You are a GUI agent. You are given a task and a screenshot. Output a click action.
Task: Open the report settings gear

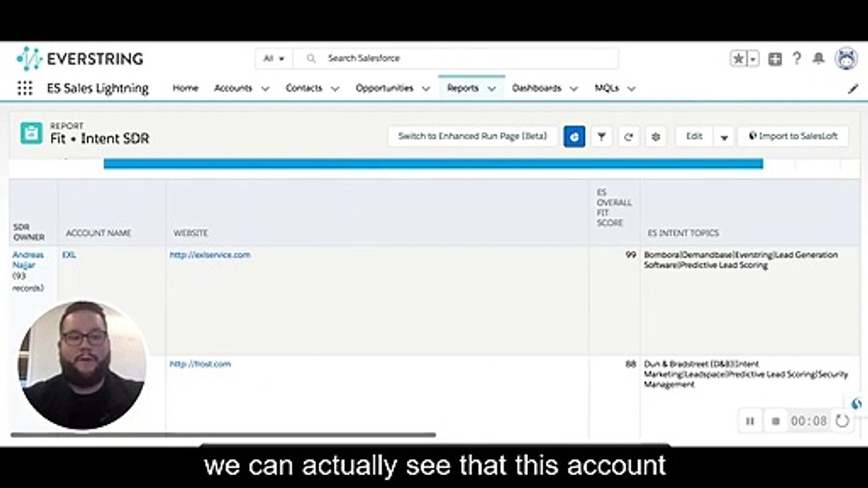pos(656,136)
